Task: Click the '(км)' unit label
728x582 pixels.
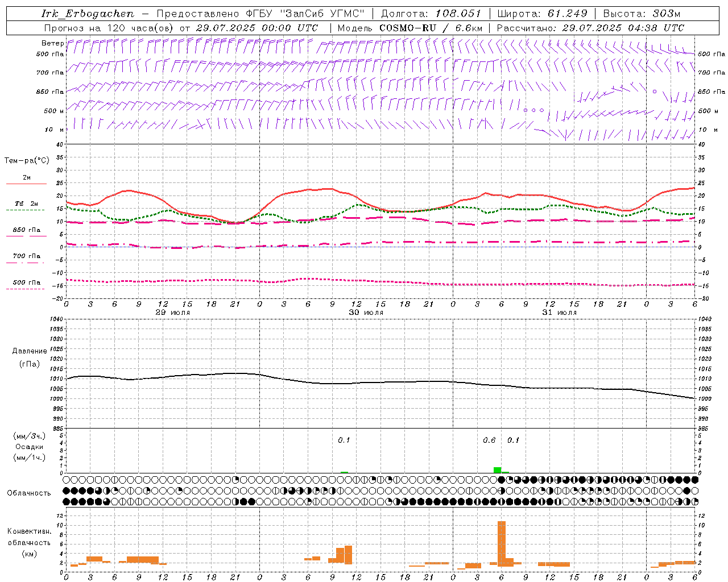Action: tap(29, 553)
